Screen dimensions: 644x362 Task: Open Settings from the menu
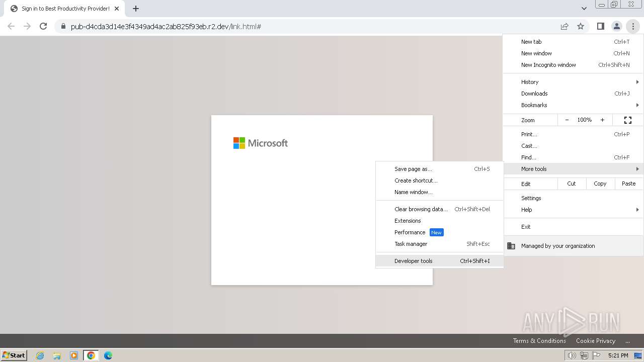574,198
